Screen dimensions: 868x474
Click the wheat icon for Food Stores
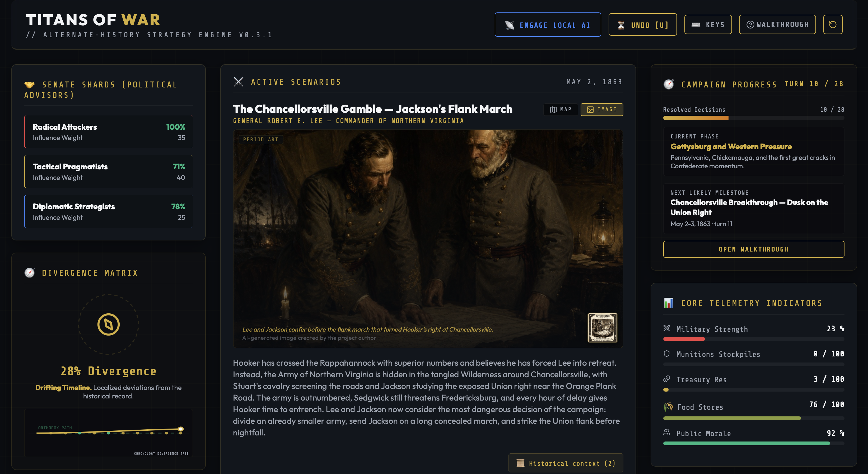click(668, 407)
